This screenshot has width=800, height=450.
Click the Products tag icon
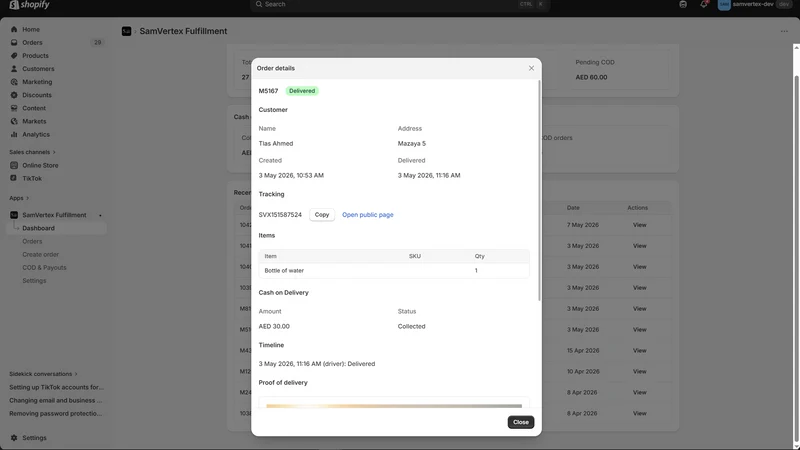pos(14,56)
